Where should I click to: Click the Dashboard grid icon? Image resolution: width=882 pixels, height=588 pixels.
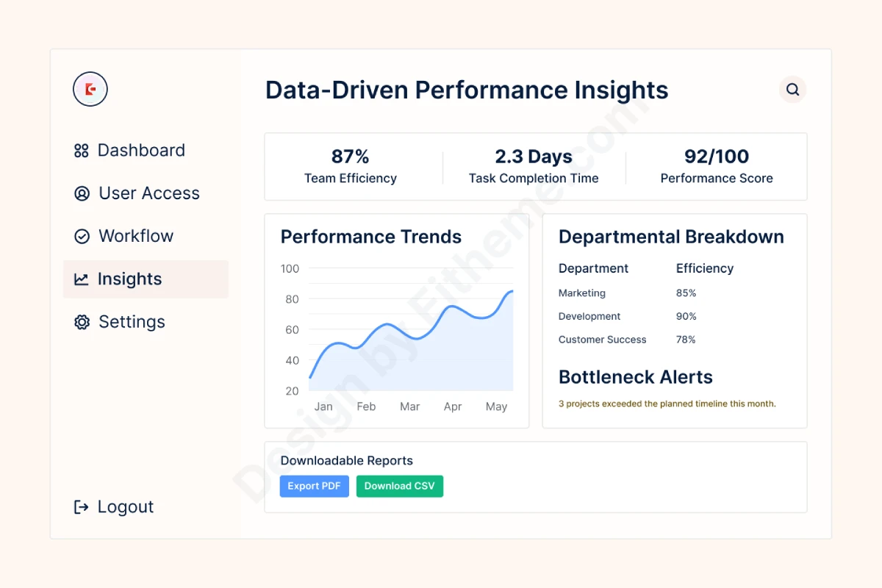coord(82,151)
